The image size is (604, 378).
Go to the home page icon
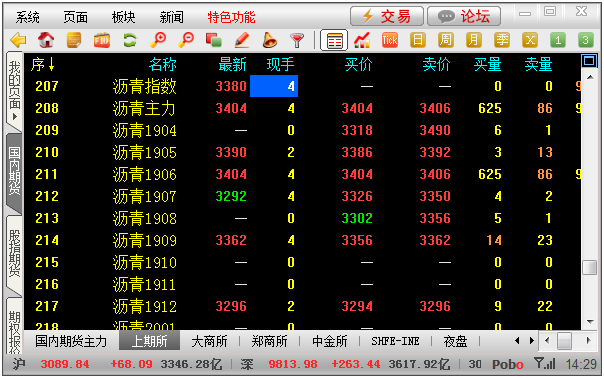point(46,40)
